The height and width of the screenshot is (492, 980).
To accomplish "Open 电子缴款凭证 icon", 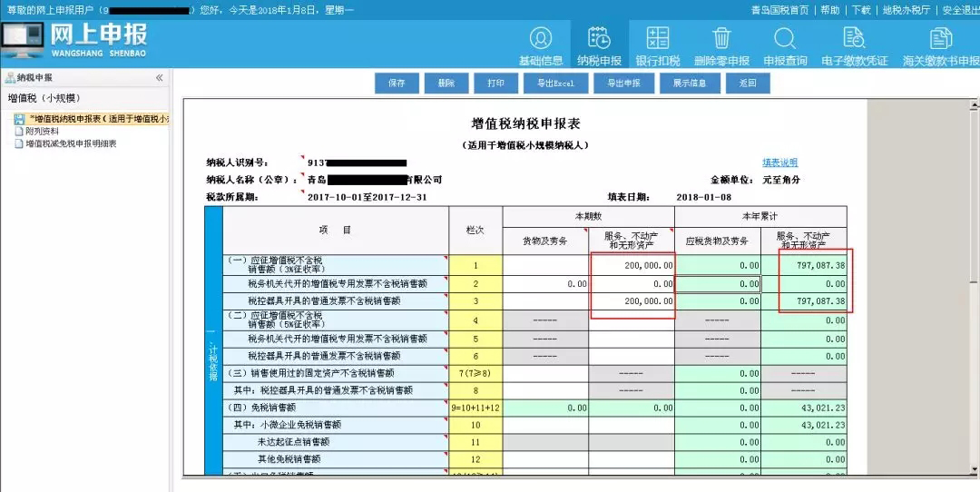I will pyautogui.click(x=854, y=38).
